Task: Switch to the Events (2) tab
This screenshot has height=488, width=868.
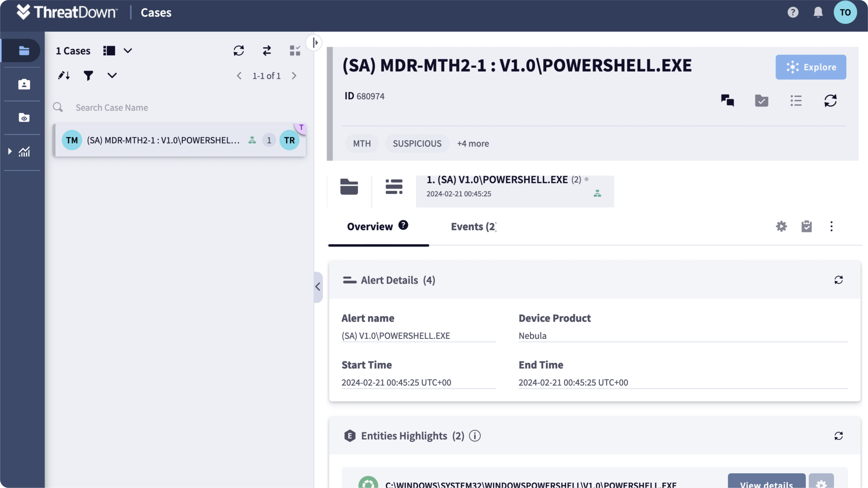Action: point(474,227)
